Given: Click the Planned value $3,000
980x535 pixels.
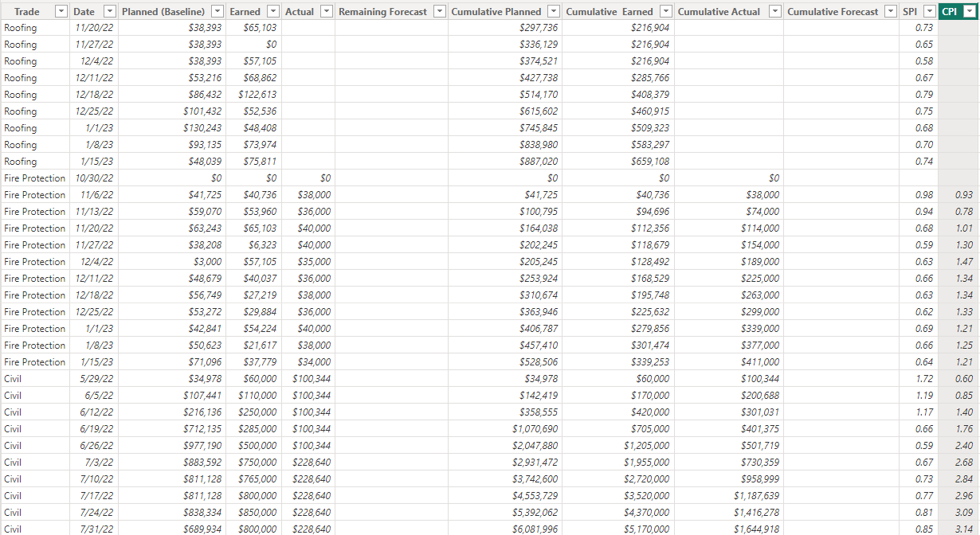Looking at the screenshot, I should point(208,262).
